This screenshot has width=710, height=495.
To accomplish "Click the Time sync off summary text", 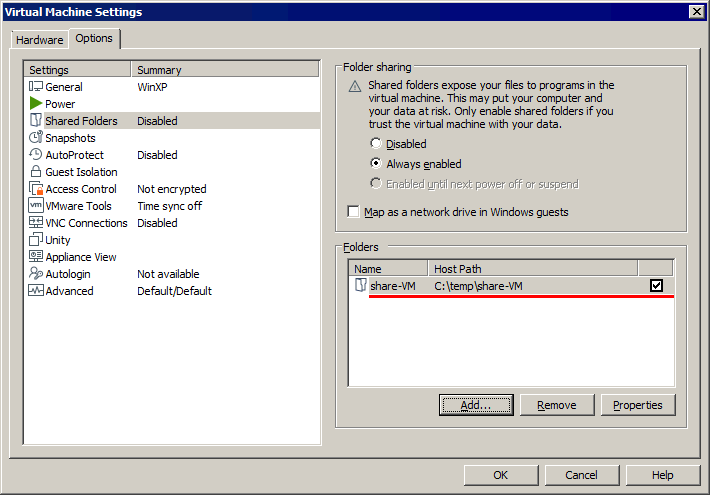I will [x=170, y=206].
